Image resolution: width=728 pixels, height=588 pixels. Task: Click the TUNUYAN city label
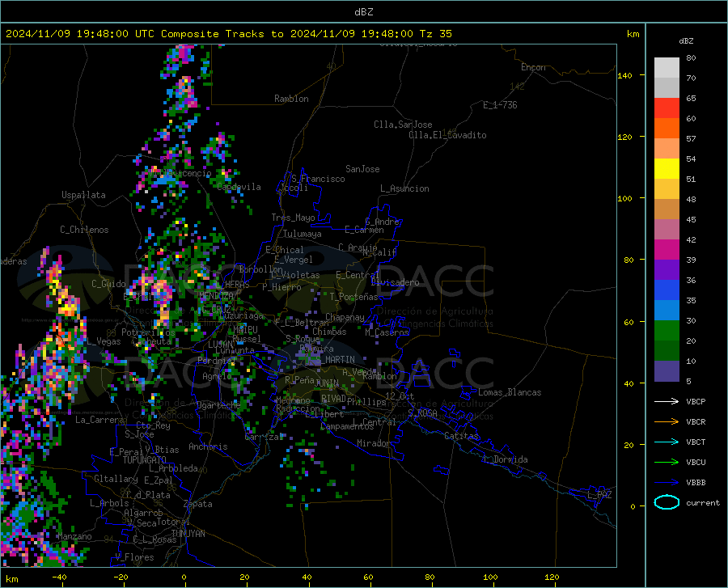pyautogui.click(x=188, y=534)
